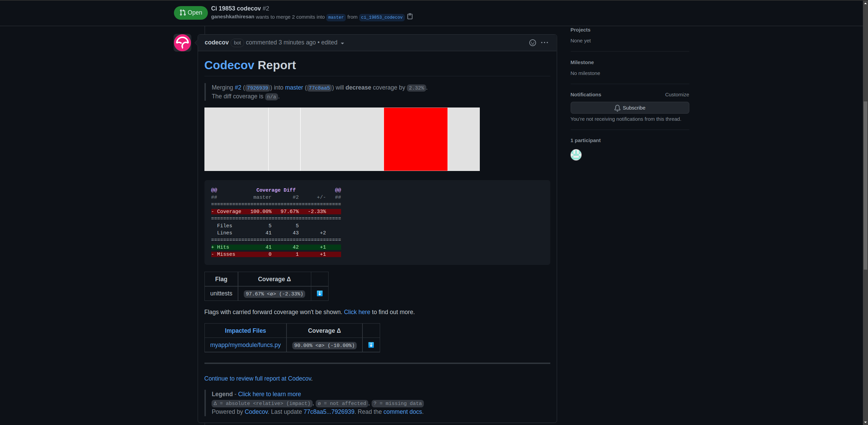
Task: Click down arrow icon in unittests row
Action: (x=319, y=293)
